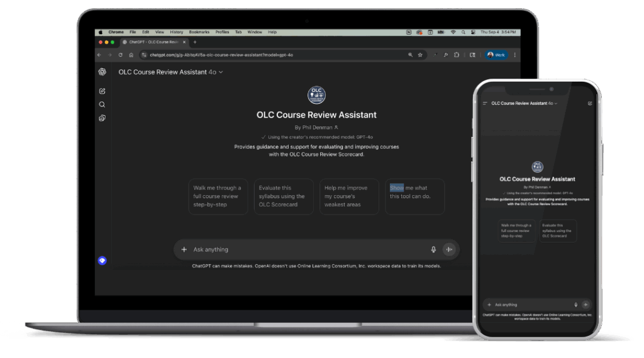Open the Bookmarks menu
The image size is (644, 358).
coord(199,32)
